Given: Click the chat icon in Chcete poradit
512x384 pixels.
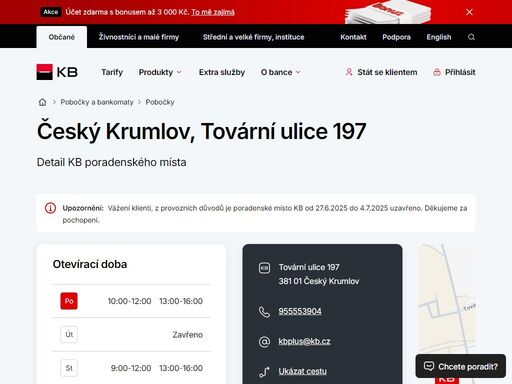Looking at the screenshot, I should pyautogui.click(x=429, y=366).
